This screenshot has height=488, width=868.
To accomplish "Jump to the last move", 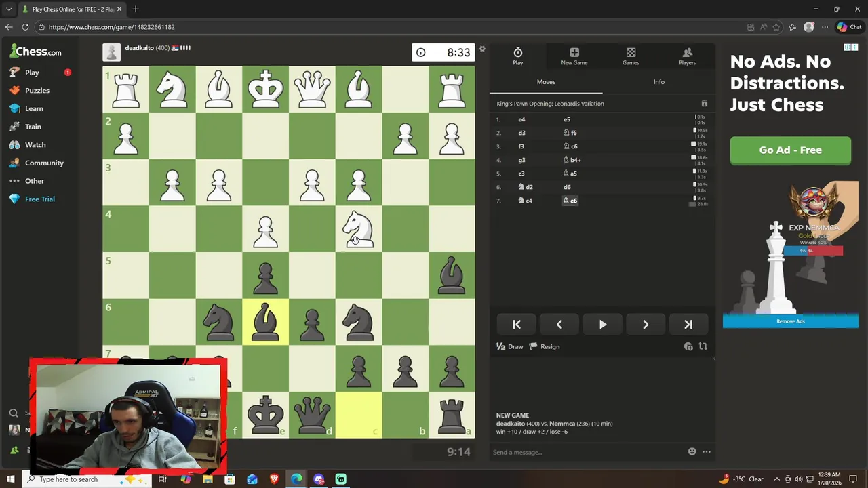I will [x=688, y=325].
